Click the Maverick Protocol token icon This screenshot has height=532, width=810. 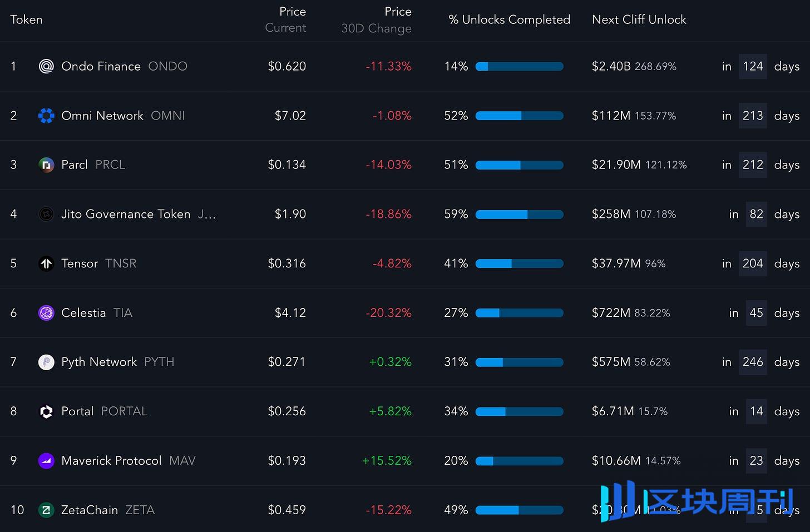46,461
